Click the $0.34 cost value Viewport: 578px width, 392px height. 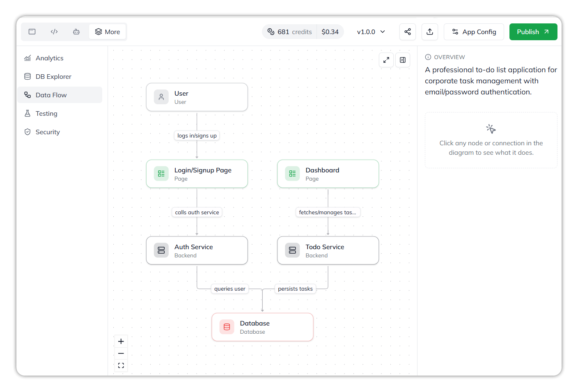click(x=330, y=32)
